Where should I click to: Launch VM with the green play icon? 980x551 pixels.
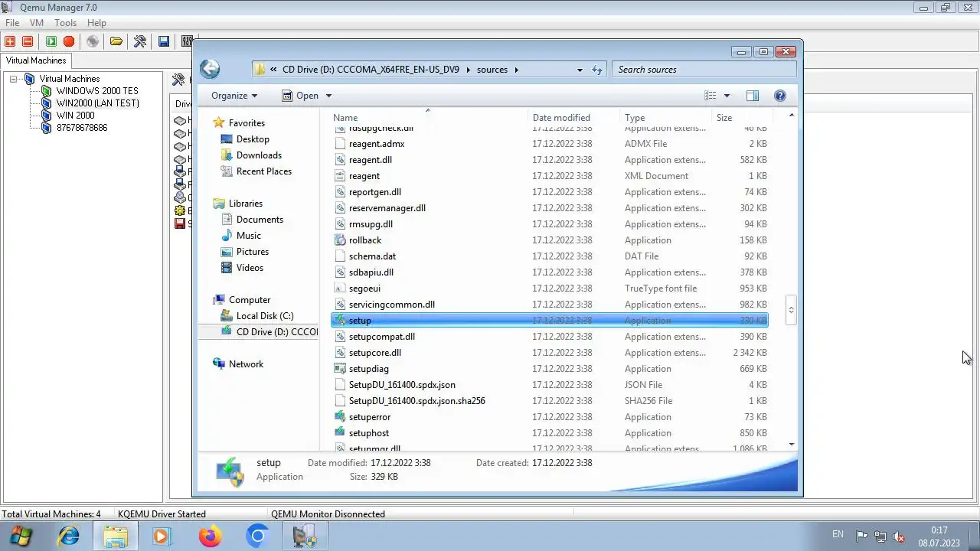[51, 41]
